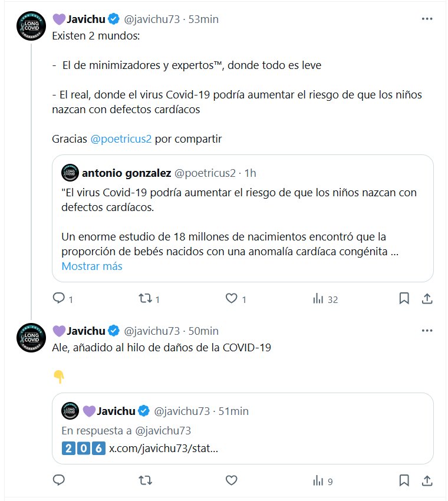Open more options on the 50min tweet
This screenshot has width=448, height=501.
pos(427,331)
